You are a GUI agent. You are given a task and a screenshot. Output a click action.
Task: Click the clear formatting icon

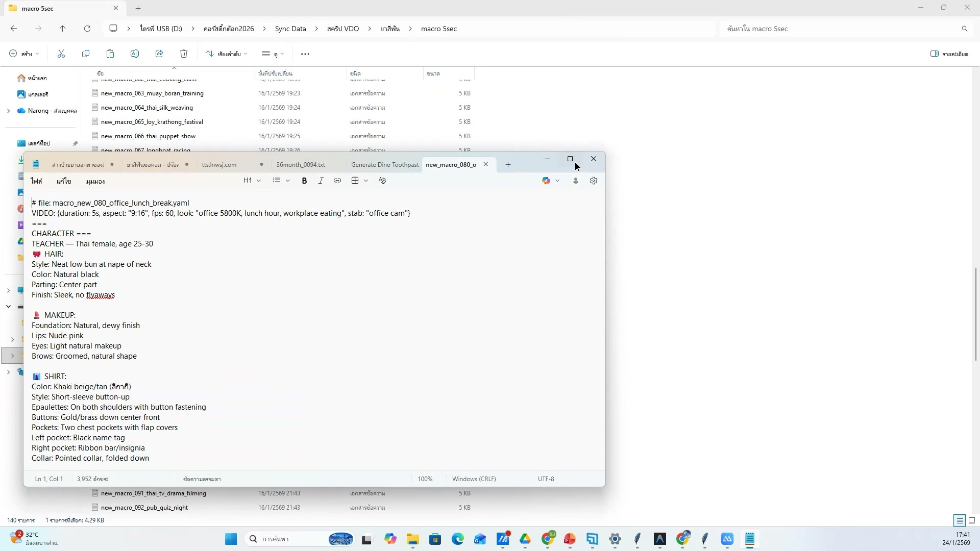click(382, 181)
